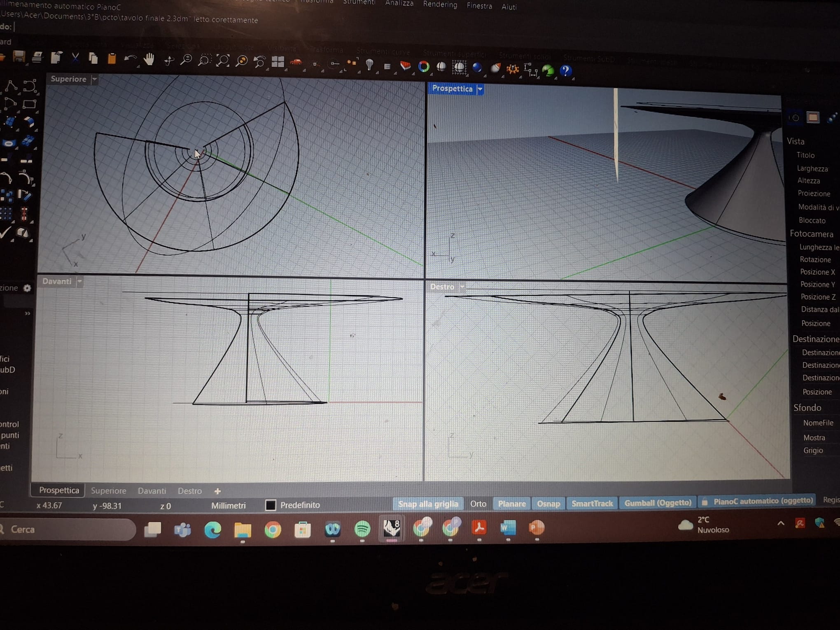Click the Paste clipboard icon

112,58
